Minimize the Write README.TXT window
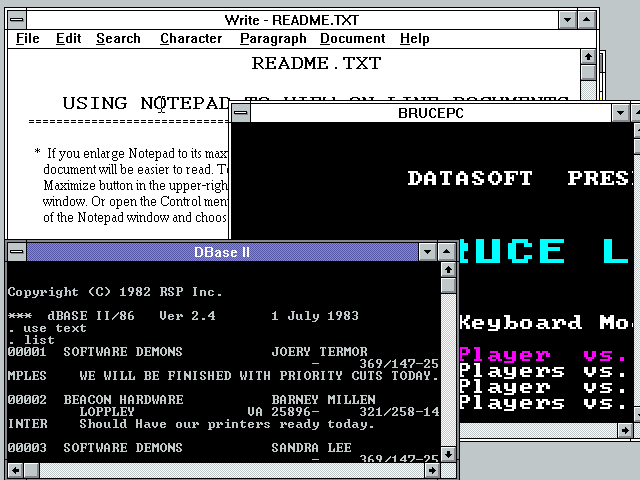Viewport: 640px width, 480px height. tap(567, 20)
